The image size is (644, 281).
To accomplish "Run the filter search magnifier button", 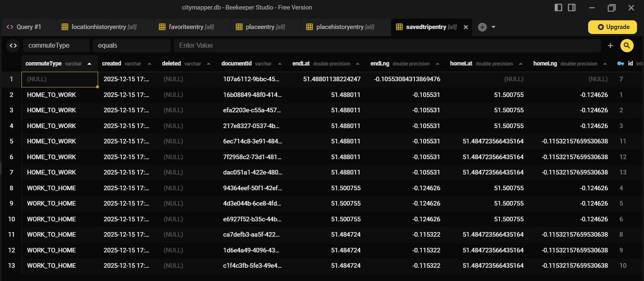I will (x=627, y=46).
